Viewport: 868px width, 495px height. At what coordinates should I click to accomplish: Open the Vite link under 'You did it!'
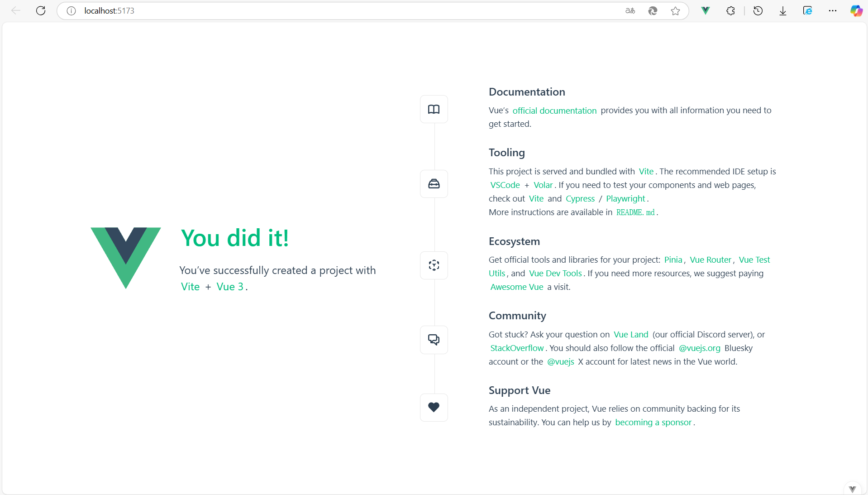[190, 287]
